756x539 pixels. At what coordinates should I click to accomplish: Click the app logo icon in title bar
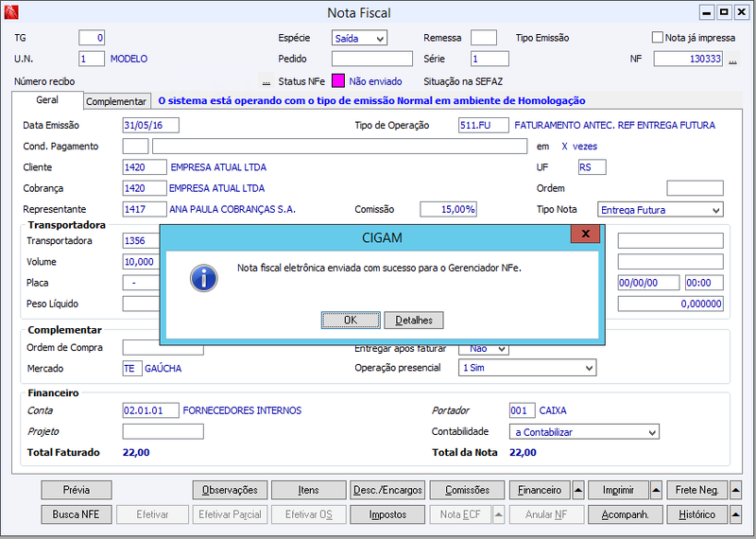tap(11, 12)
